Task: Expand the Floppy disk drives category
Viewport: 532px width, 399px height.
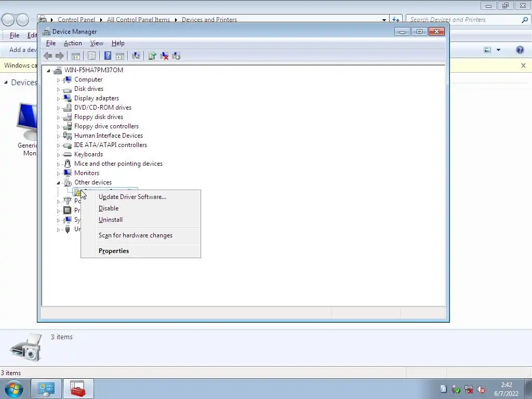Action: 58,117
